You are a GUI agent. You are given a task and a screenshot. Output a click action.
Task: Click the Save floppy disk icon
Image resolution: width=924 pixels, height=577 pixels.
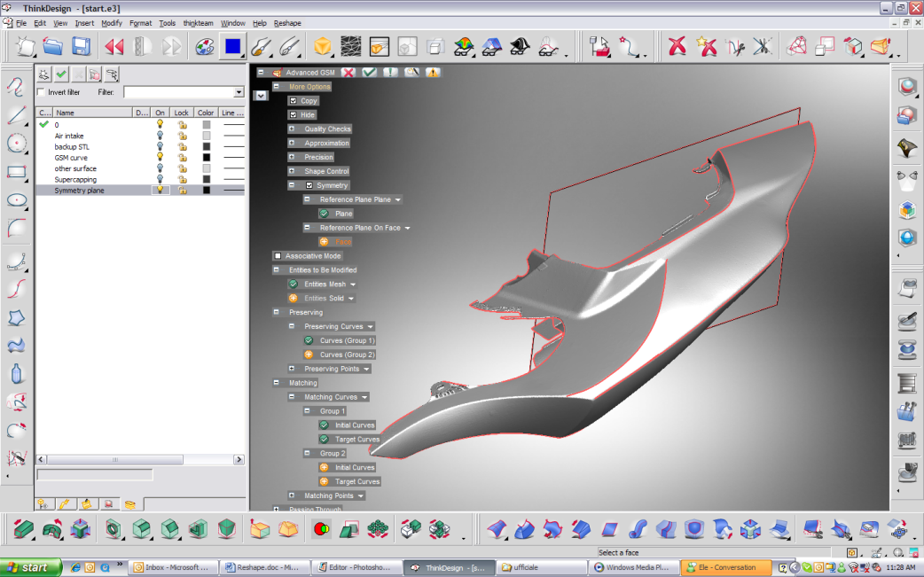pyautogui.click(x=82, y=46)
